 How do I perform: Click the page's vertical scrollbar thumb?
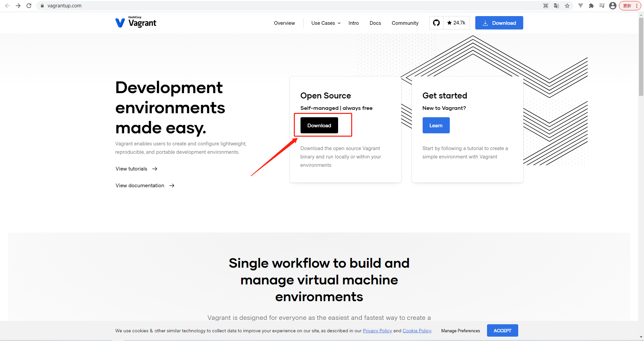(641, 57)
